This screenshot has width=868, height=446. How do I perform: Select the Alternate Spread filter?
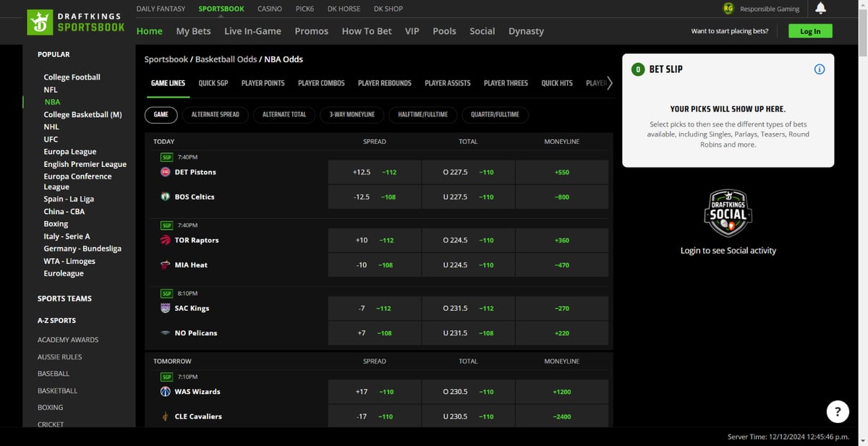pos(216,114)
